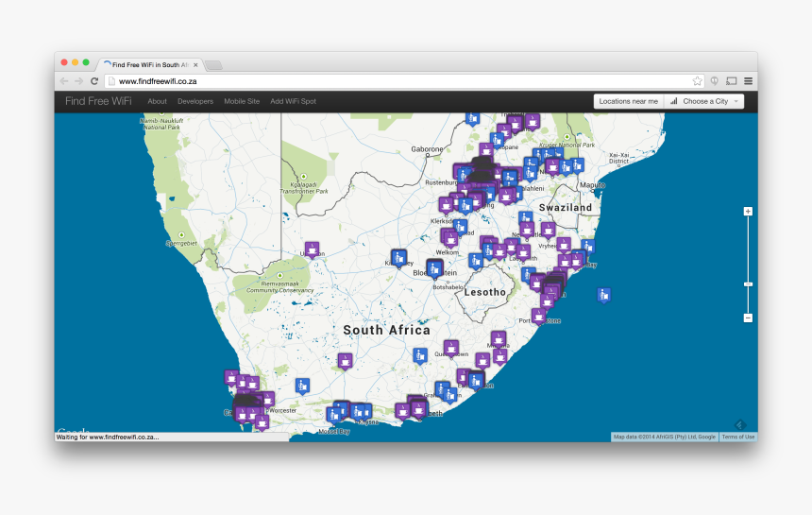Click the purple marker near Mthatha
Screen dimensions: 812x515
pyautogui.click(x=499, y=339)
